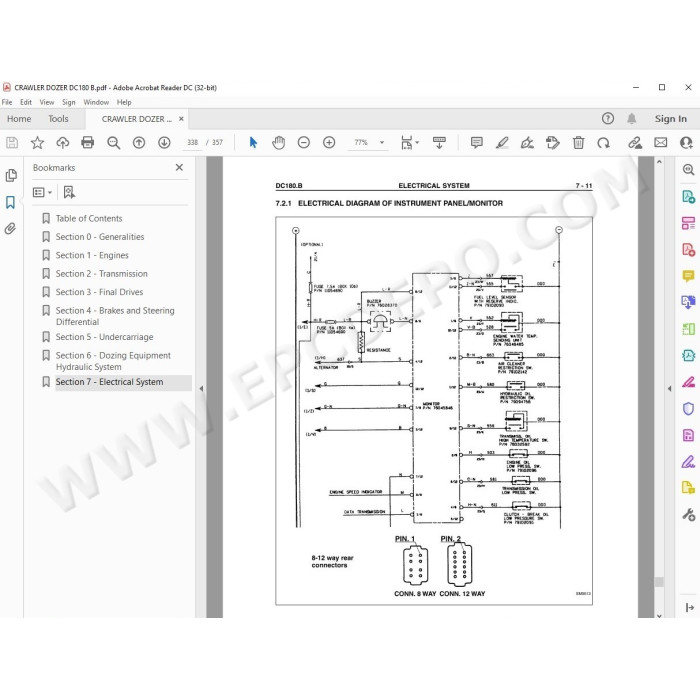Viewport: 700px width, 700px height.
Task: Open bookmark options dropdown
Action: (x=42, y=192)
